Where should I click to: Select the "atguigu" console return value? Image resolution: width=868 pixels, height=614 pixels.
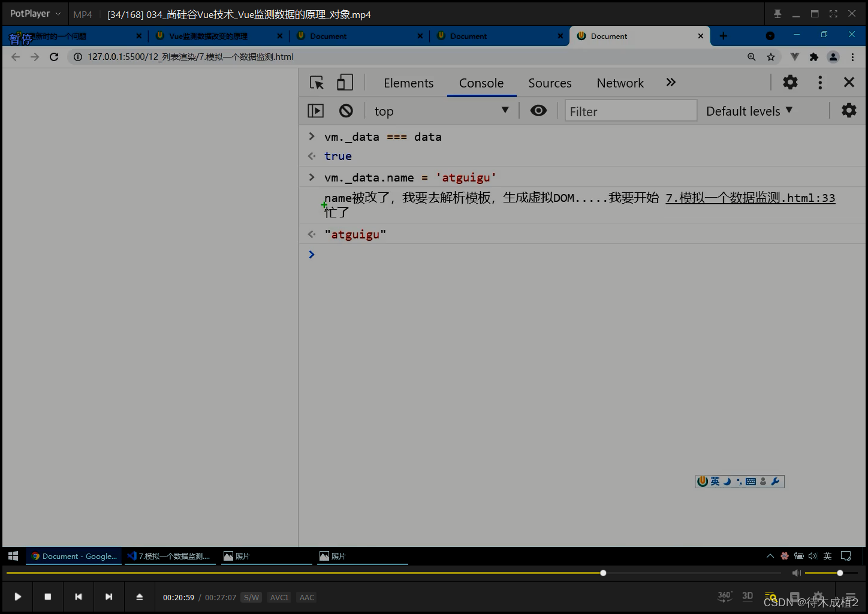355,234
